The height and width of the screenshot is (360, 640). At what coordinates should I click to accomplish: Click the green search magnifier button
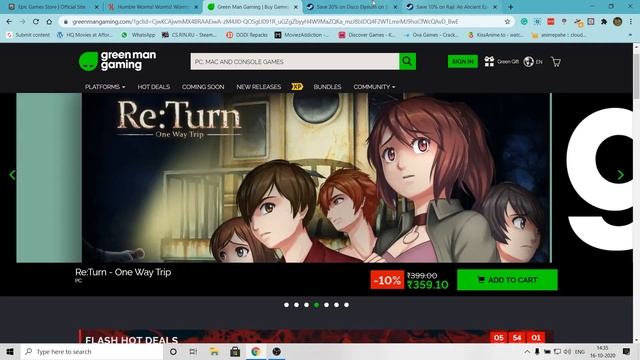(407, 61)
